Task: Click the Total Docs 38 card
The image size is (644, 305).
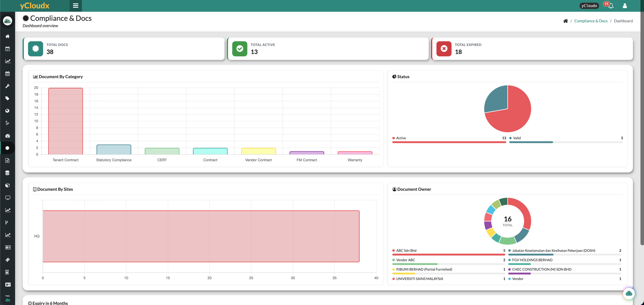Action: pos(124,49)
